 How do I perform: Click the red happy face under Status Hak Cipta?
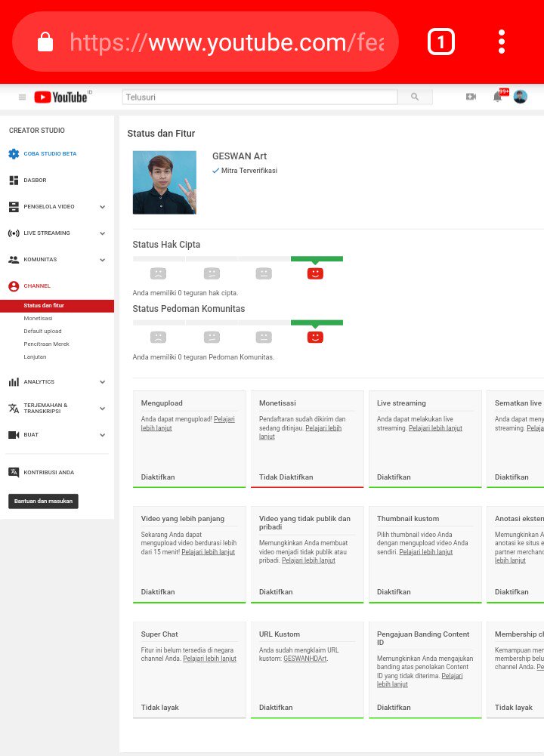coord(315,273)
